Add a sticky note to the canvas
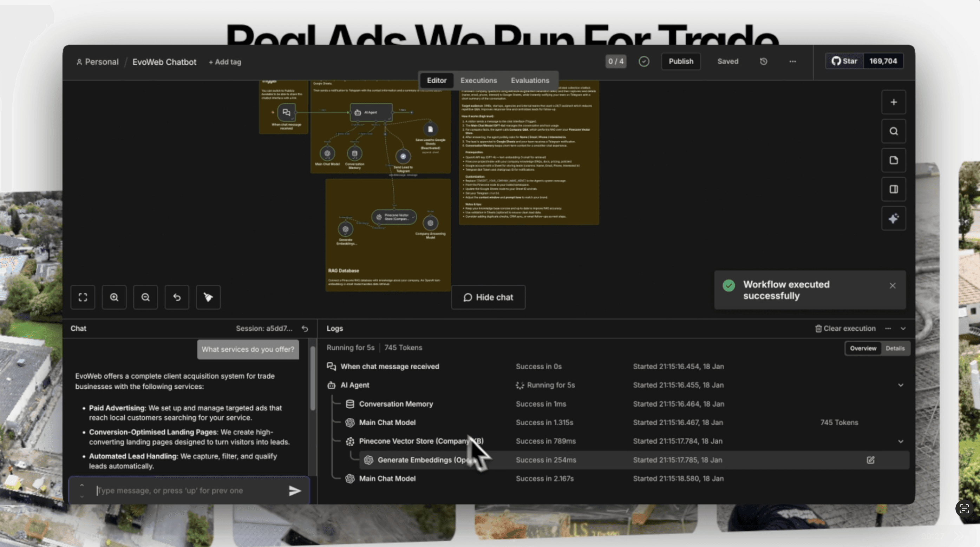 click(893, 160)
